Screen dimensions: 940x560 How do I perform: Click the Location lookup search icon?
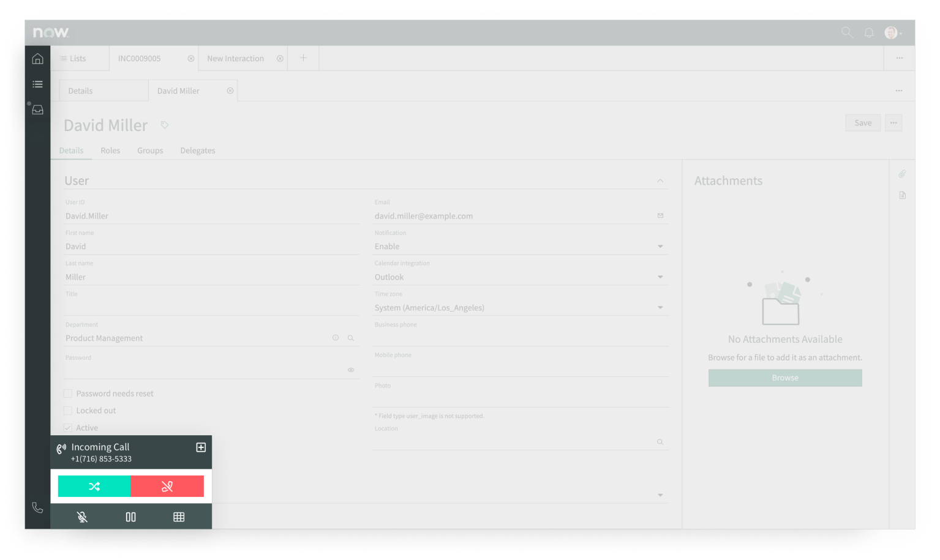click(660, 442)
